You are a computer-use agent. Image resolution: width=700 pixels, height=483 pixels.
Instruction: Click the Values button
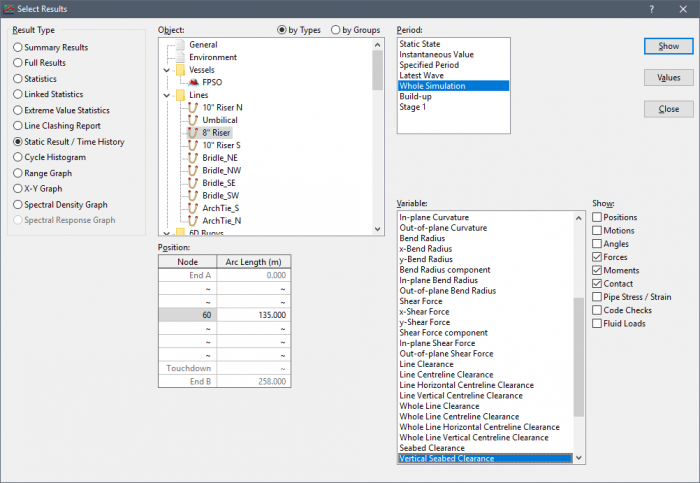coord(668,78)
